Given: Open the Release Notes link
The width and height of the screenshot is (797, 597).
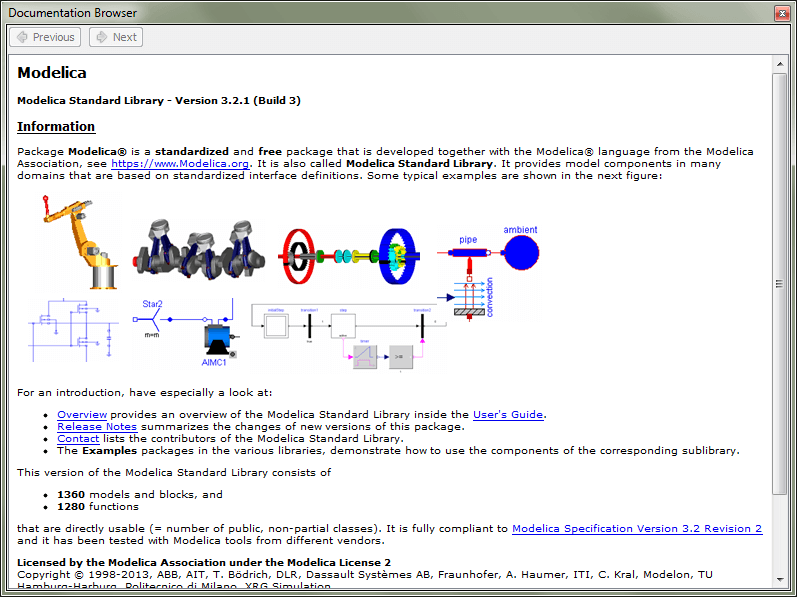Looking at the screenshot, I should [x=97, y=427].
